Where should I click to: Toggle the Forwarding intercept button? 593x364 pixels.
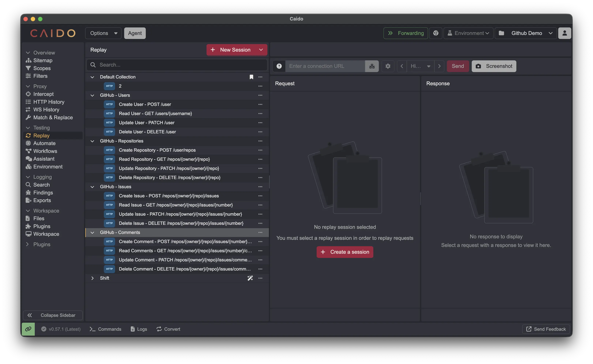tap(406, 33)
